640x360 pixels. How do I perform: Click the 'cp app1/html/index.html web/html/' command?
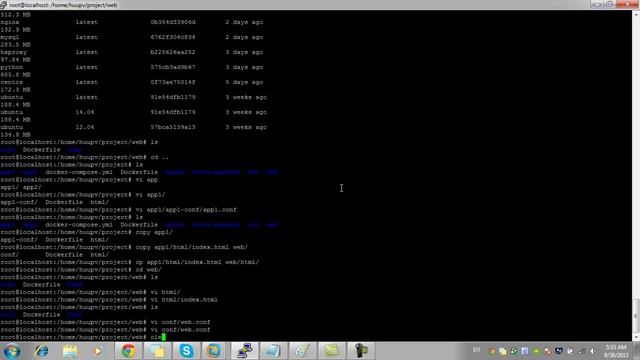click(197, 262)
